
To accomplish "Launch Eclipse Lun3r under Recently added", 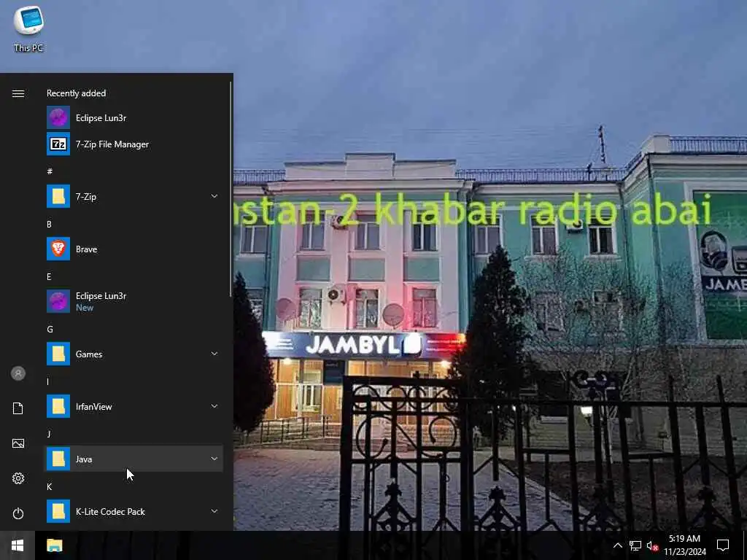I will coord(133,117).
